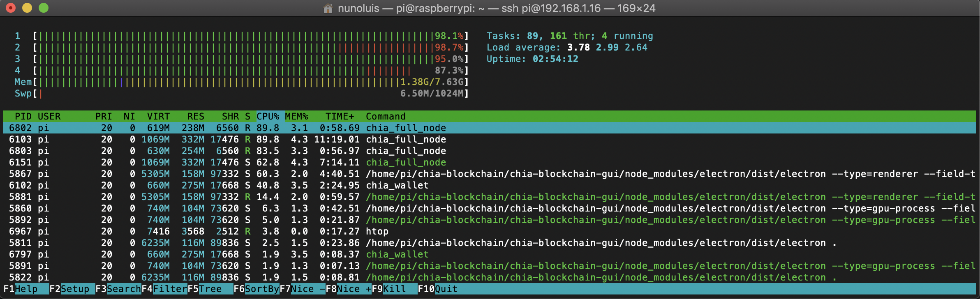Click F8 Nice plus

pyautogui.click(x=349, y=289)
